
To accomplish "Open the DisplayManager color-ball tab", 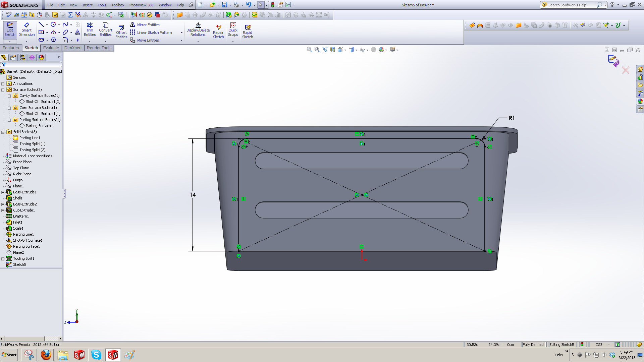I will click(x=41, y=57).
